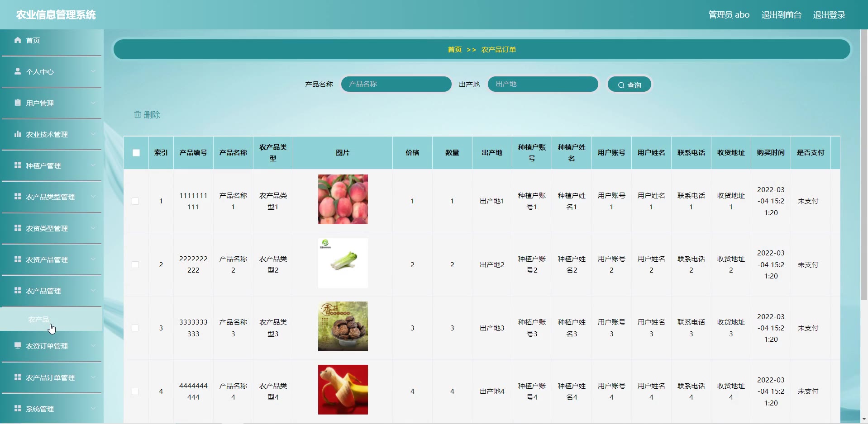Click the monitor icon for 农资订单管理
Image resolution: width=868 pixels, height=424 pixels.
[18, 346]
